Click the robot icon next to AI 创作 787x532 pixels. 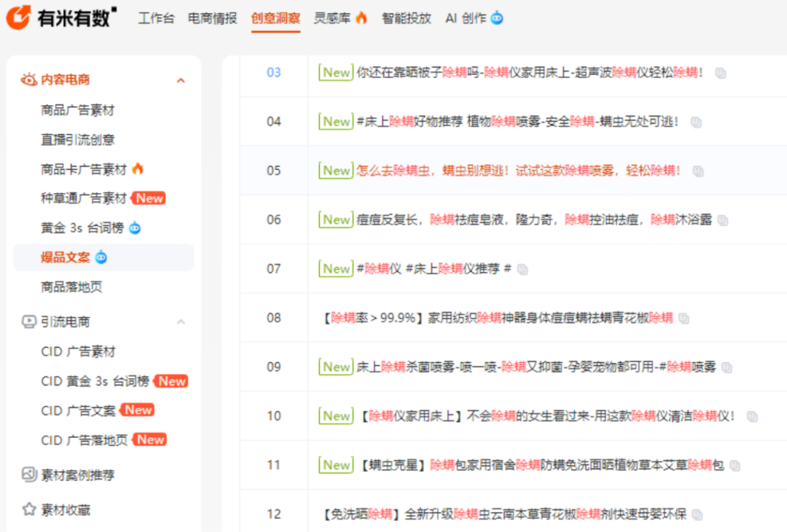(497, 18)
